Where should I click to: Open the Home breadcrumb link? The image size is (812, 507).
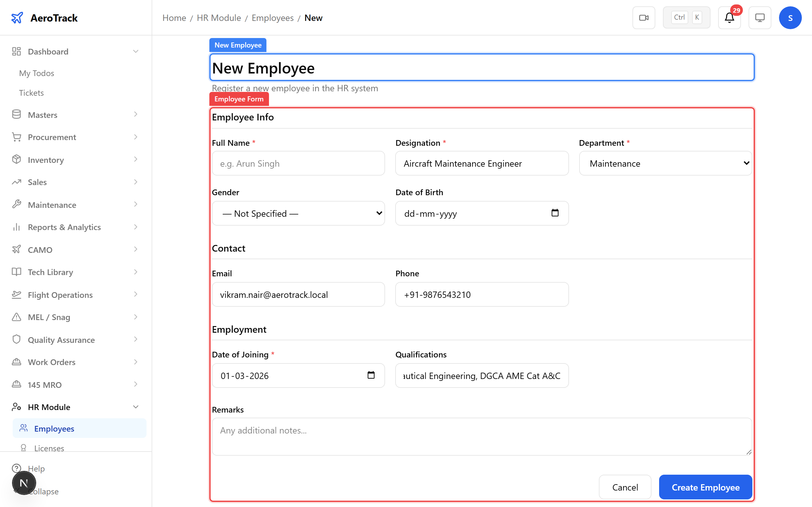click(x=174, y=18)
